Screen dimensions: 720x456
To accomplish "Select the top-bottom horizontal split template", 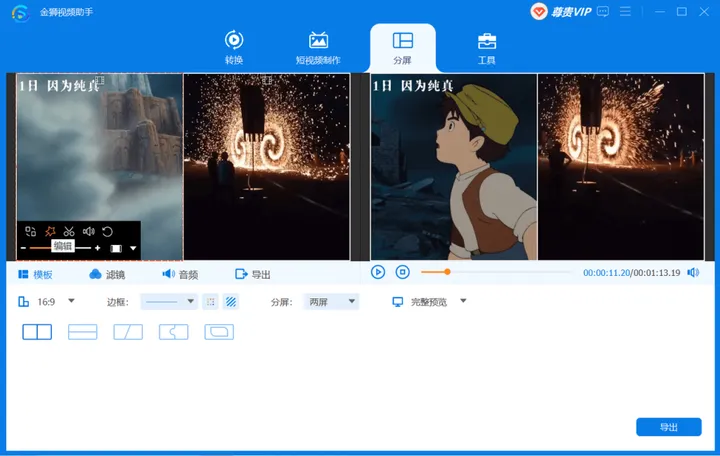I will [x=83, y=332].
